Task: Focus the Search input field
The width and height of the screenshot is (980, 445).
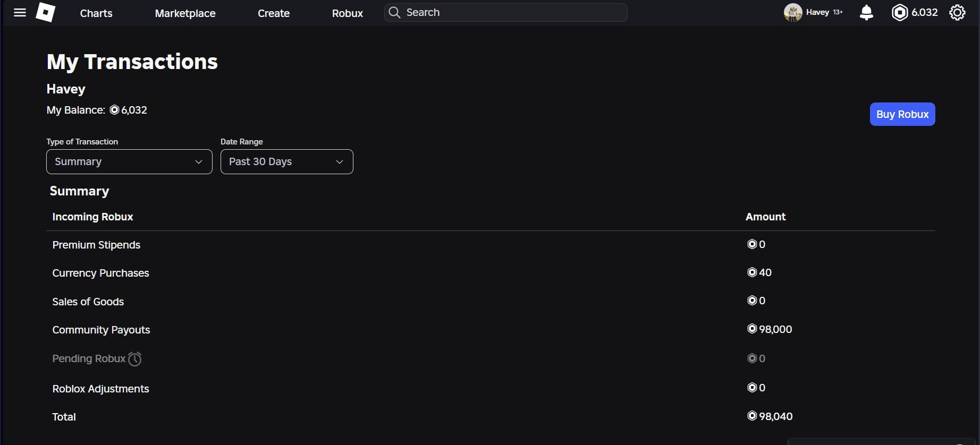Action: (505, 12)
